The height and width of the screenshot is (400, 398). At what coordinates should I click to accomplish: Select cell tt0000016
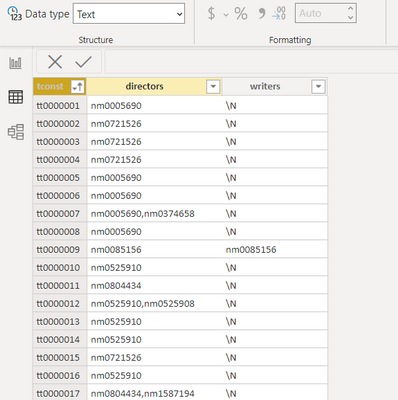[60, 376]
